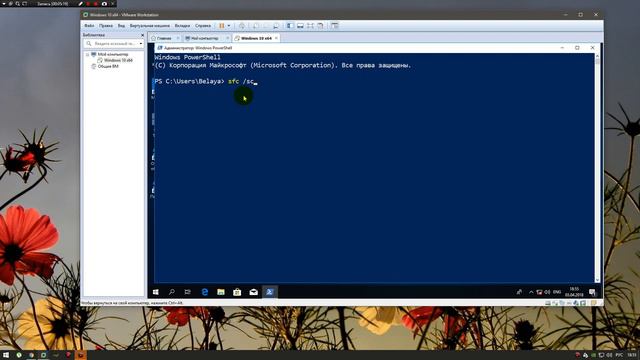Click the guest People tray icon

(x=519, y=292)
